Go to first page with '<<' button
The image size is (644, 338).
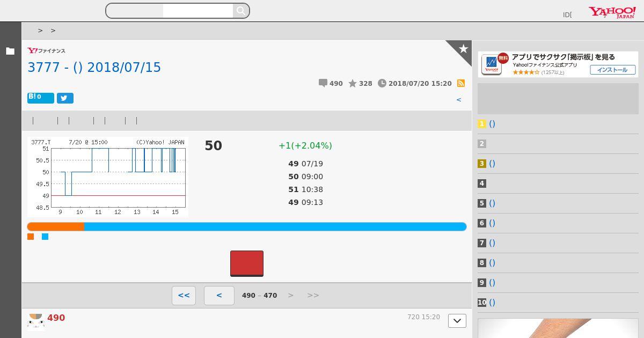184,296
